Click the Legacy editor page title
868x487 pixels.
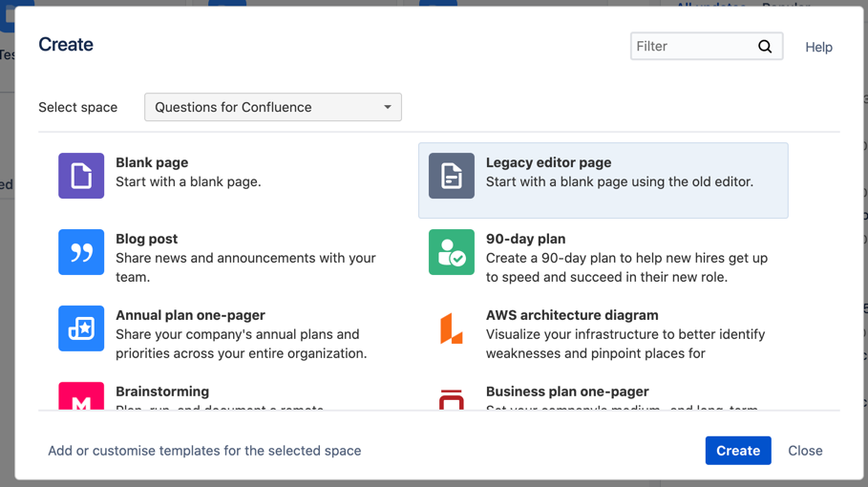pyautogui.click(x=549, y=162)
